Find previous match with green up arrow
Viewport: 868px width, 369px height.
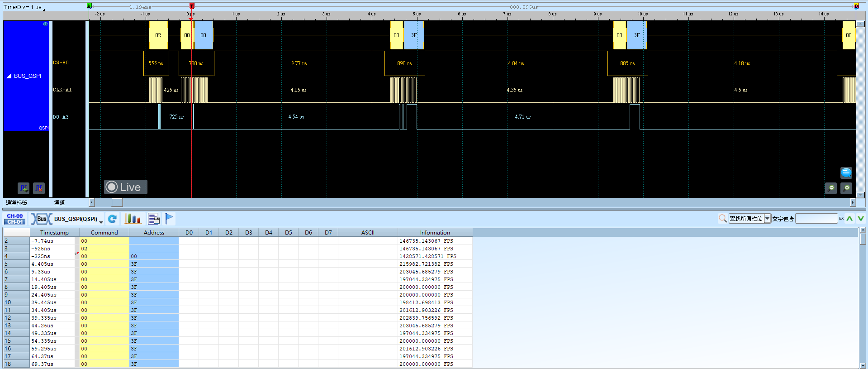pos(850,219)
